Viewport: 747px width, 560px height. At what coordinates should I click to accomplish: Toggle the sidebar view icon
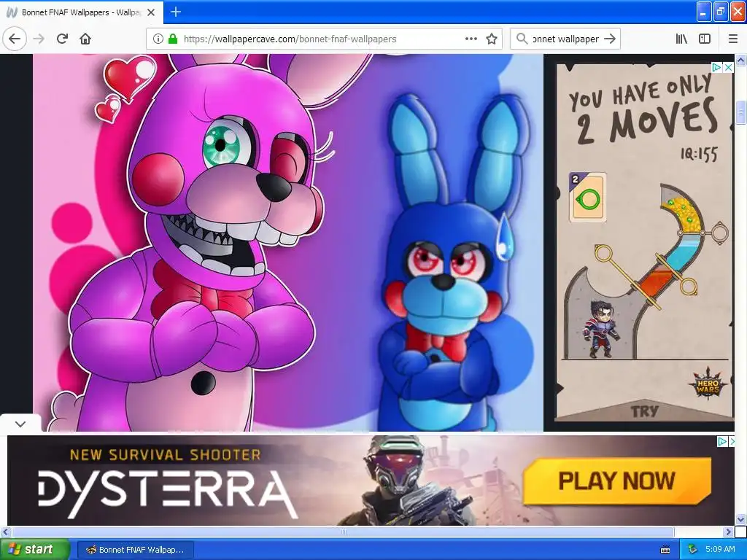(705, 39)
